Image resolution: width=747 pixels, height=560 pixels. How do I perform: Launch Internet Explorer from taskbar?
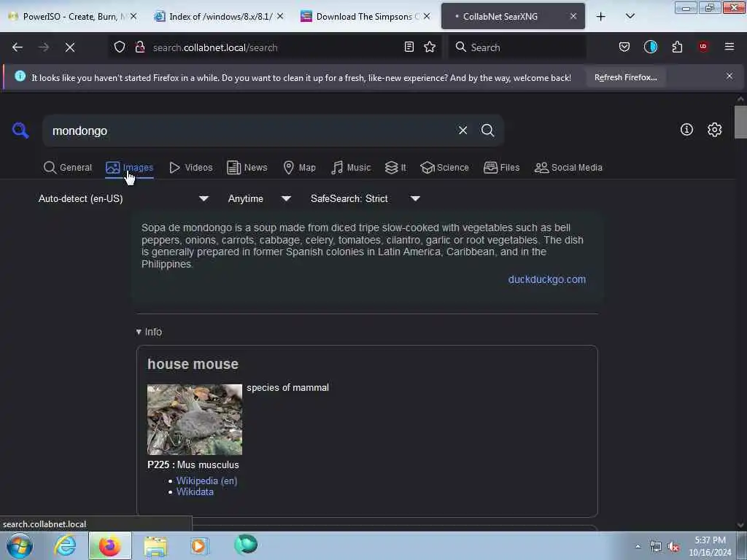[x=65, y=545]
